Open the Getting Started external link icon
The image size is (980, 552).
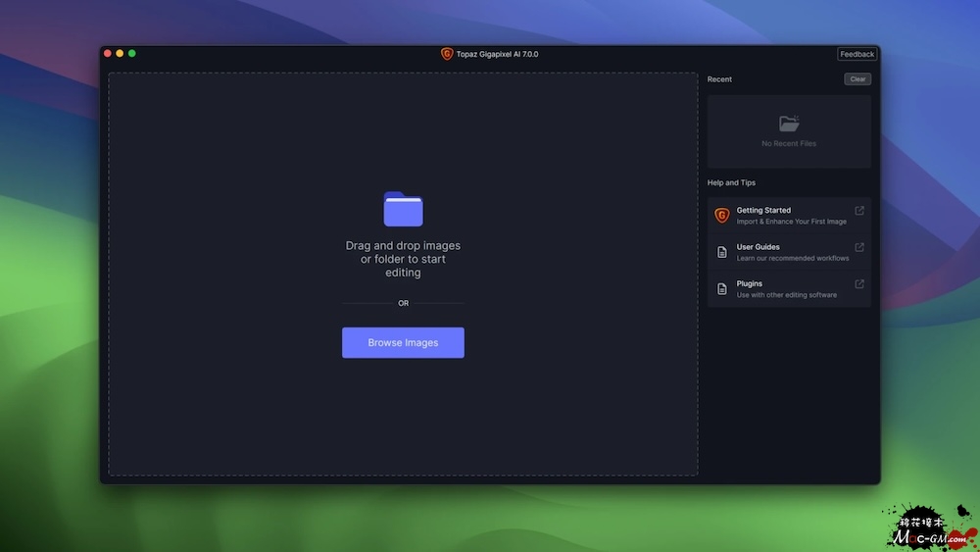point(859,211)
